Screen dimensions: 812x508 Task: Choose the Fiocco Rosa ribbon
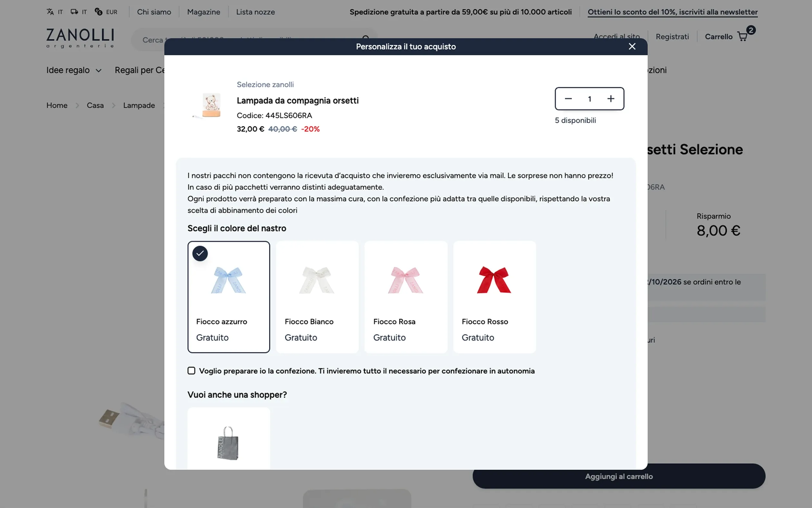(x=406, y=297)
